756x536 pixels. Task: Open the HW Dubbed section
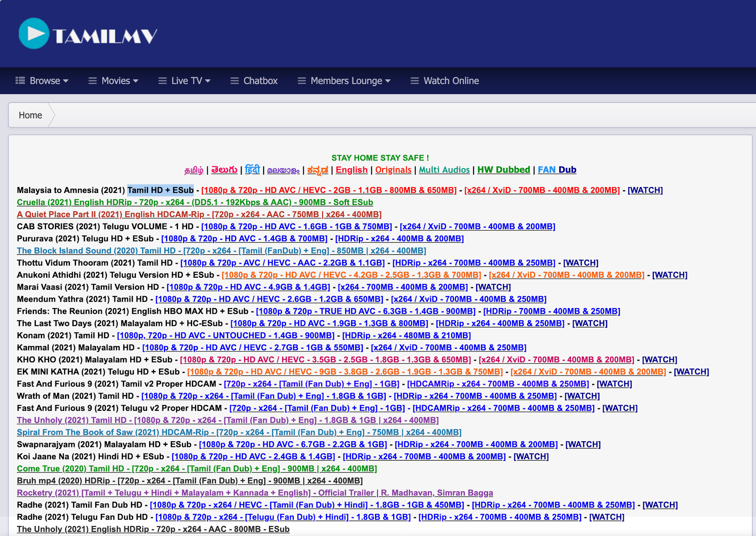coord(504,170)
